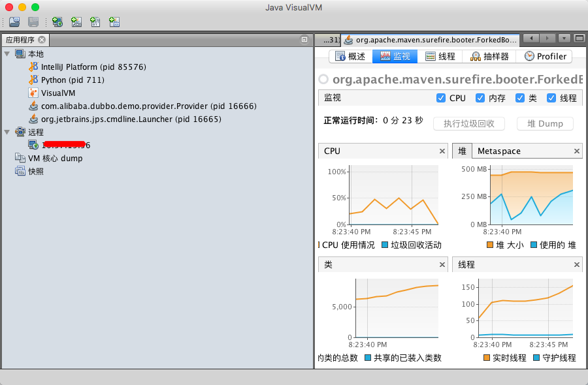Select the 堆 heap chart tab

[462, 151]
